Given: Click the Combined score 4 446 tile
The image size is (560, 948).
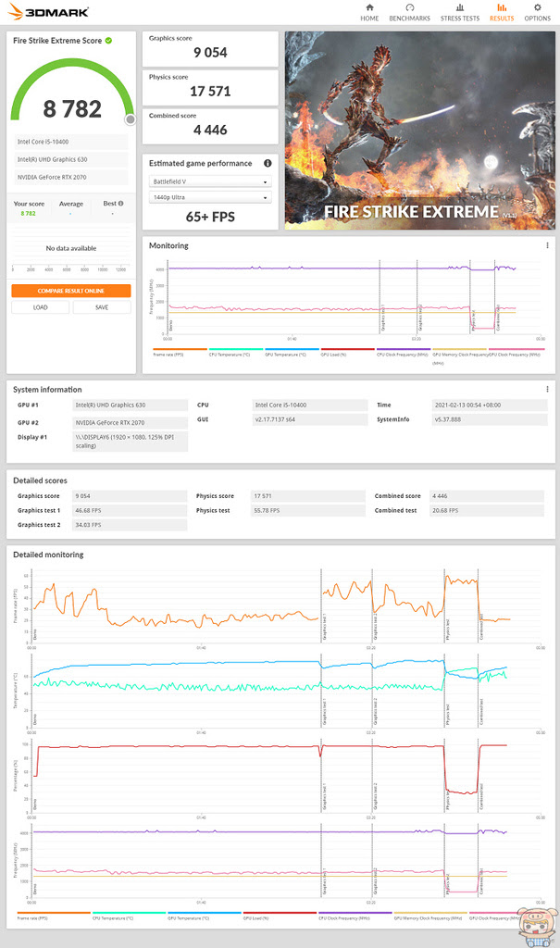Looking at the screenshot, I should click(x=210, y=126).
